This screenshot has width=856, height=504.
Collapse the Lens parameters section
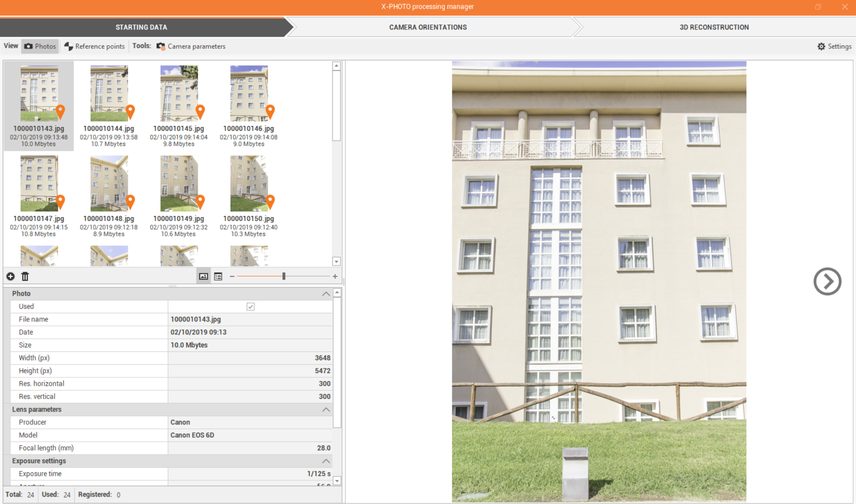click(x=326, y=410)
